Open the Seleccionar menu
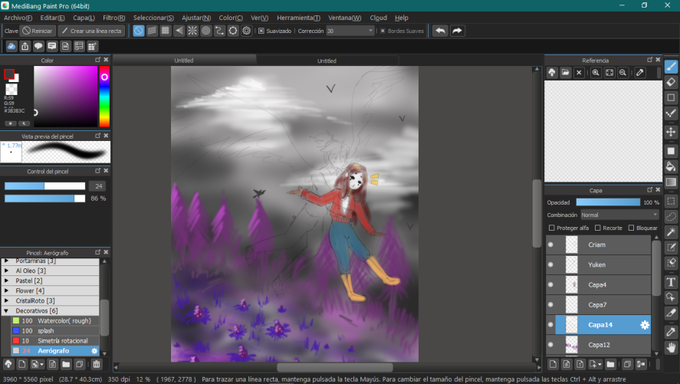Screen dimensions: 680x384 tap(154, 18)
